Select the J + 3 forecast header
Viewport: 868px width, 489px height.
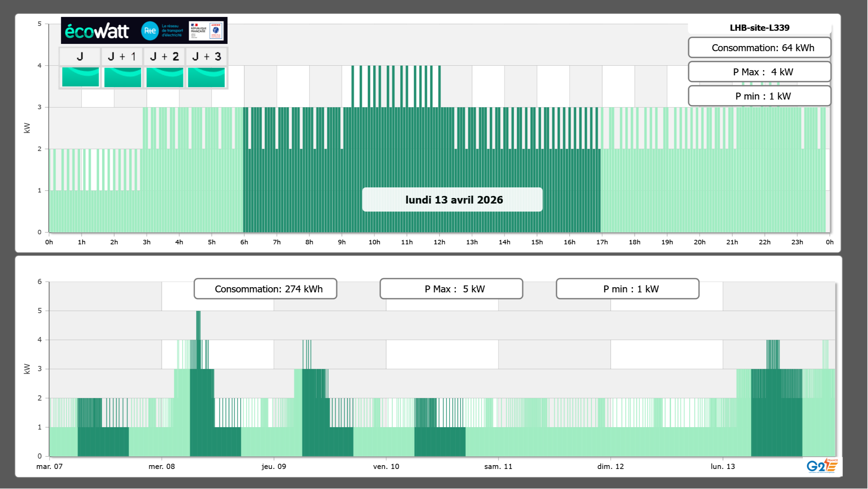(206, 56)
